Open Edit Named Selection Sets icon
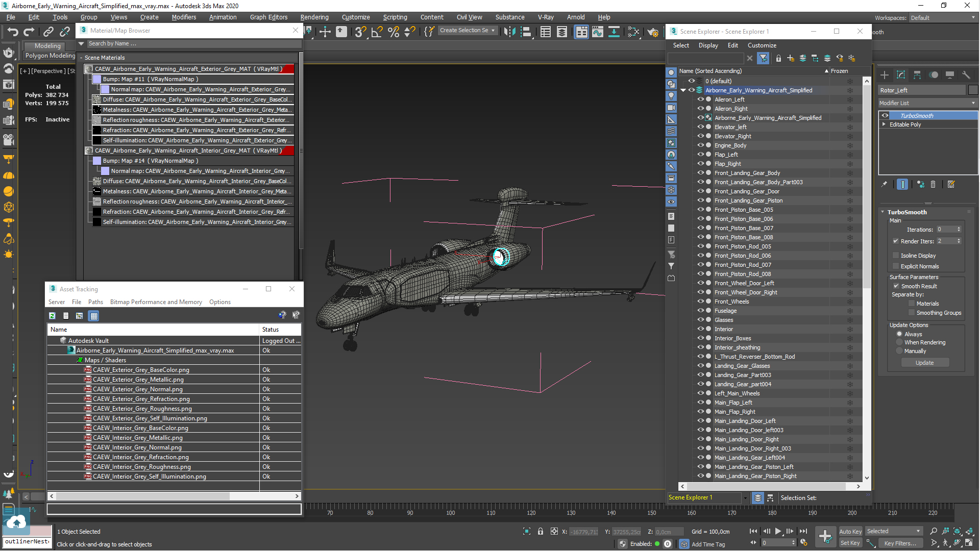Viewport: 980px width, 551px height. pos(429,32)
